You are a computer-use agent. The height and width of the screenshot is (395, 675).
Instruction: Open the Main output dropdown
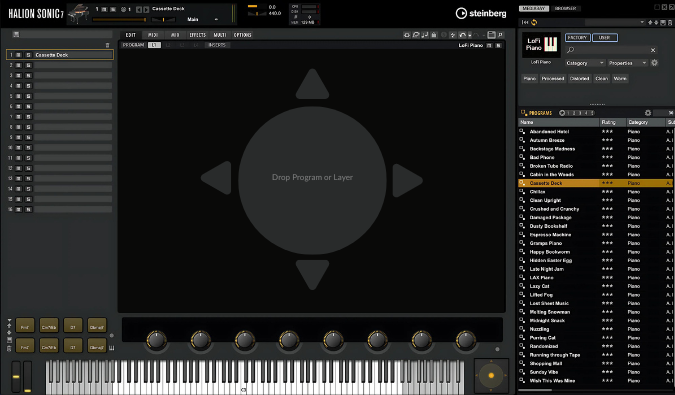(x=203, y=19)
